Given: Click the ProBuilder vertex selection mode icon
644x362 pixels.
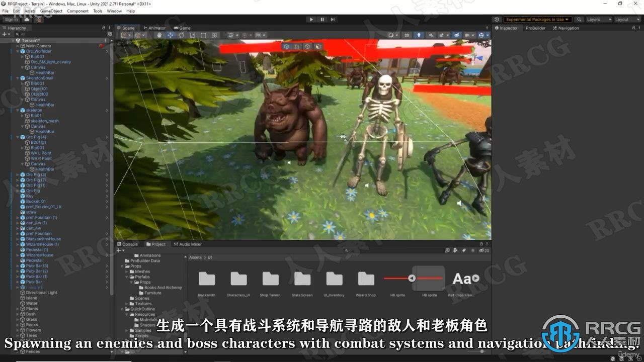Looking at the screenshot, I should pyautogui.click(x=297, y=46).
